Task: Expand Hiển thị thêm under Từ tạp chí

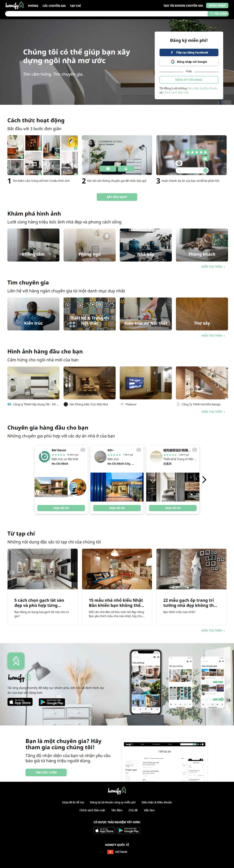Action: pos(213,631)
